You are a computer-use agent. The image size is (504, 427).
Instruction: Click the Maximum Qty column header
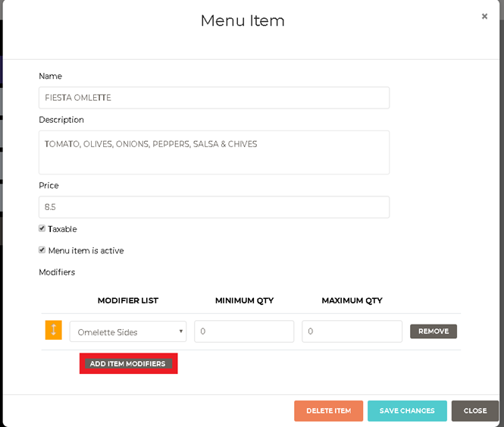coord(352,300)
